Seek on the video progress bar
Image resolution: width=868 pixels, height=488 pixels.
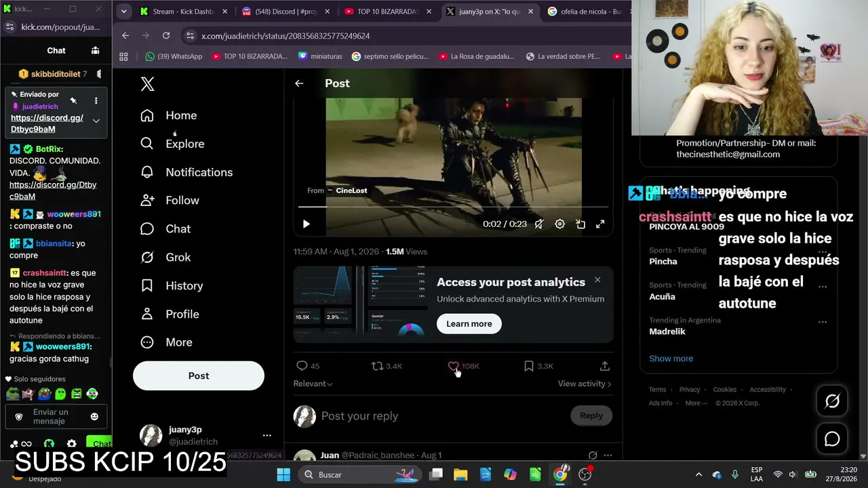point(453,207)
